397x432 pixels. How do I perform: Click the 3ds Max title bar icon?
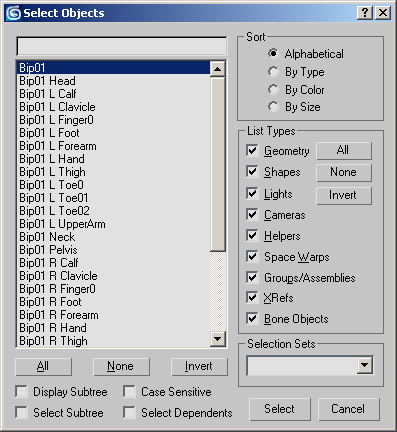(x=14, y=13)
